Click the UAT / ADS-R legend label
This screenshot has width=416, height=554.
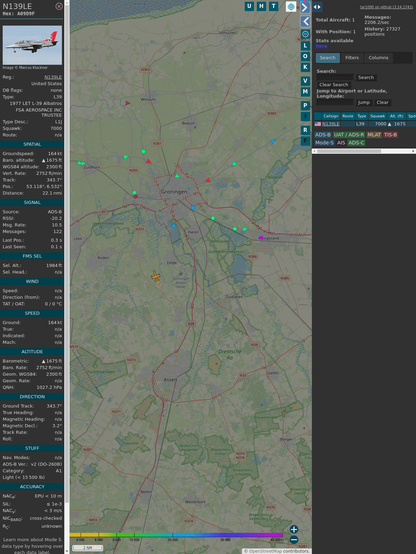348,135
